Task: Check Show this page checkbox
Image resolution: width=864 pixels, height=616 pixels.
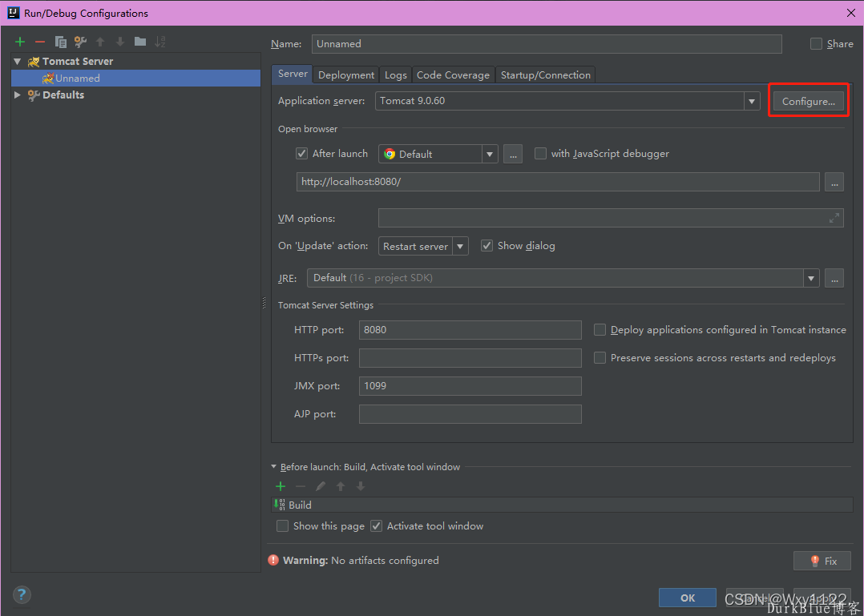Action: (282, 525)
